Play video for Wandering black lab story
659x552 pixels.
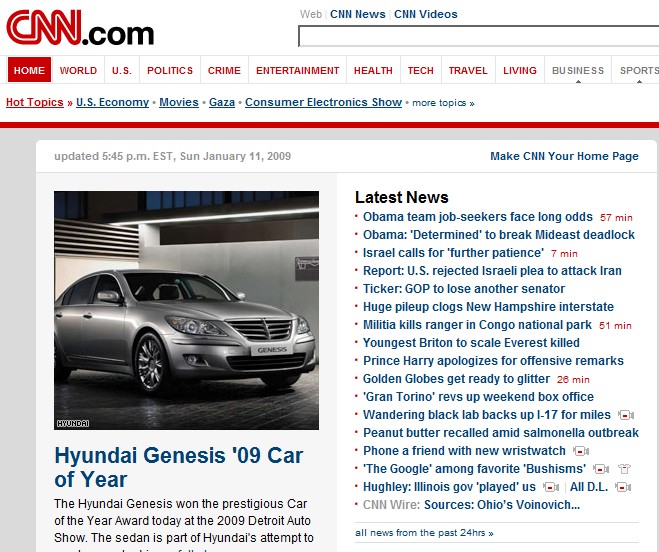click(626, 415)
